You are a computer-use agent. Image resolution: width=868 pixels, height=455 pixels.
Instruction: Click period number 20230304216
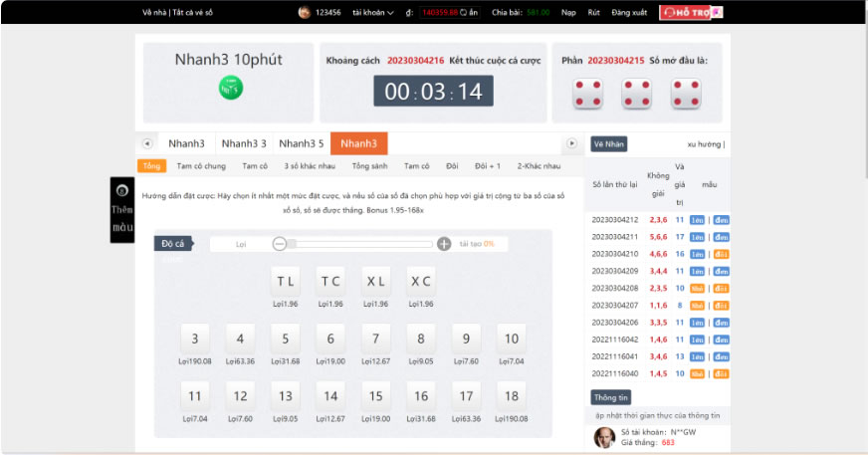coord(415,61)
